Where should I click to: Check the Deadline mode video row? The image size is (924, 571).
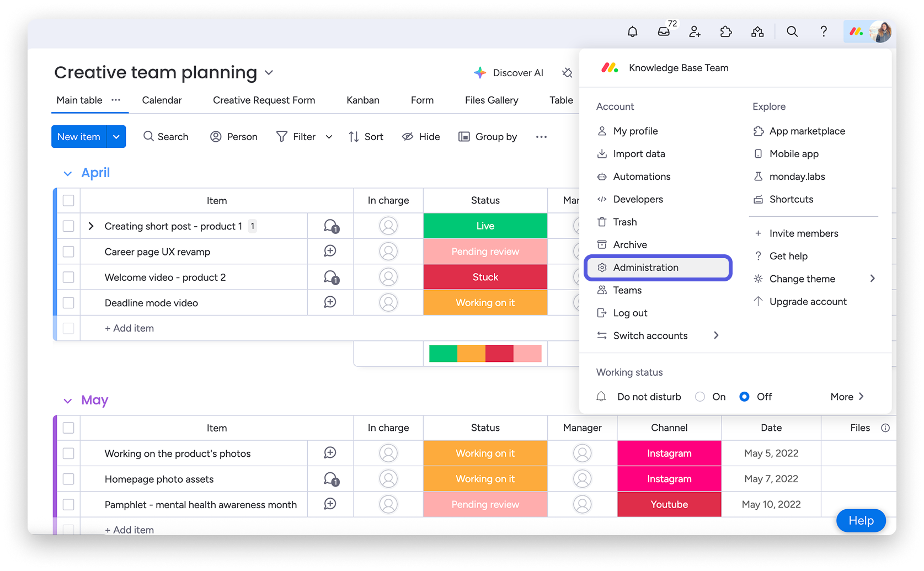[68, 303]
